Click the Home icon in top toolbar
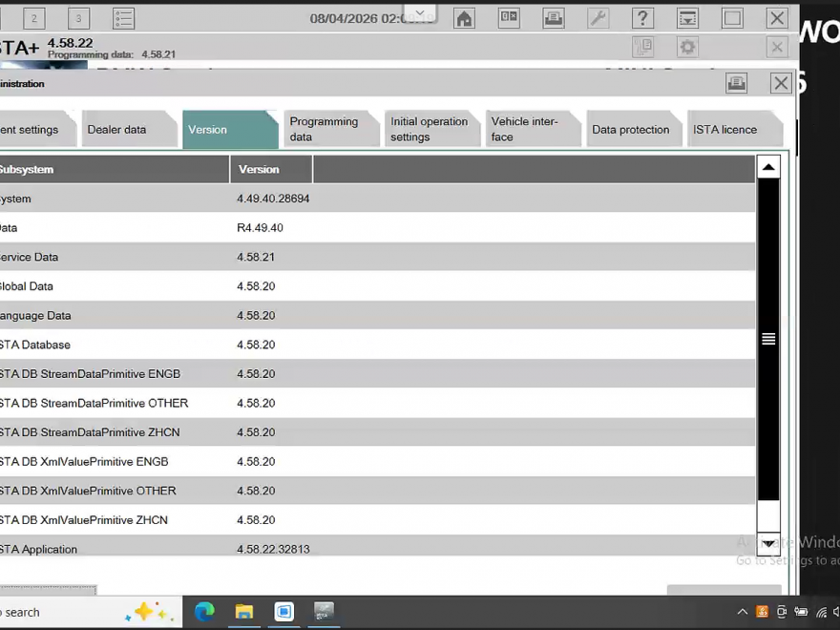This screenshot has height=630, width=840. [x=464, y=18]
